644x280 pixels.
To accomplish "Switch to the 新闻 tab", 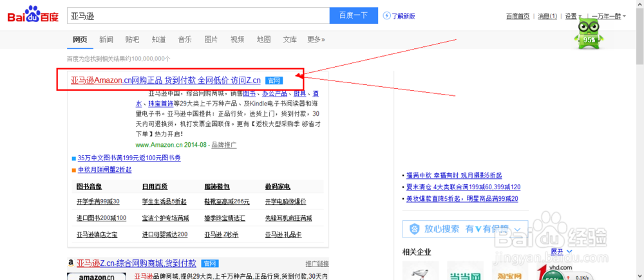I will [x=106, y=40].
